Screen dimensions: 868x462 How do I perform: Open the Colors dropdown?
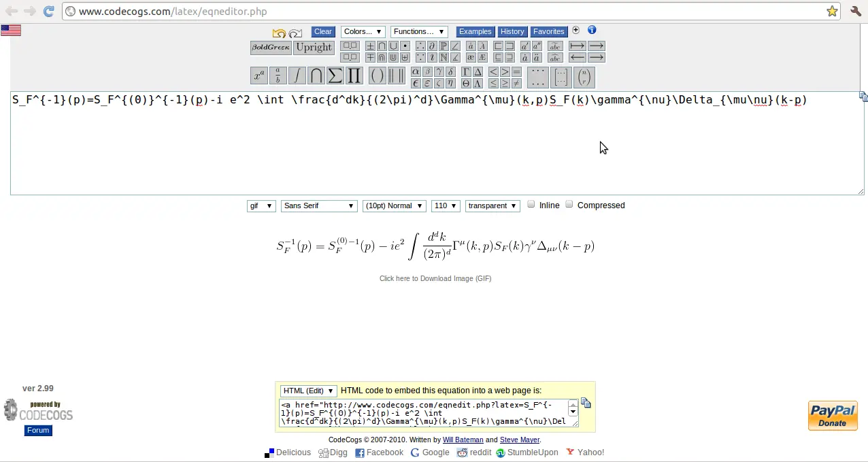(363, 32)
